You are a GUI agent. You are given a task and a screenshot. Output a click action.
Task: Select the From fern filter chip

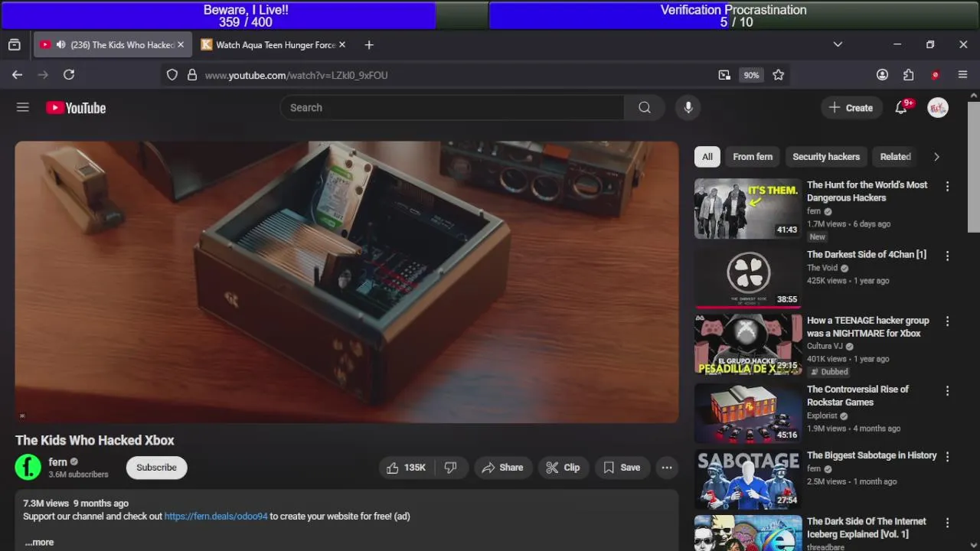tap(753, 157)
